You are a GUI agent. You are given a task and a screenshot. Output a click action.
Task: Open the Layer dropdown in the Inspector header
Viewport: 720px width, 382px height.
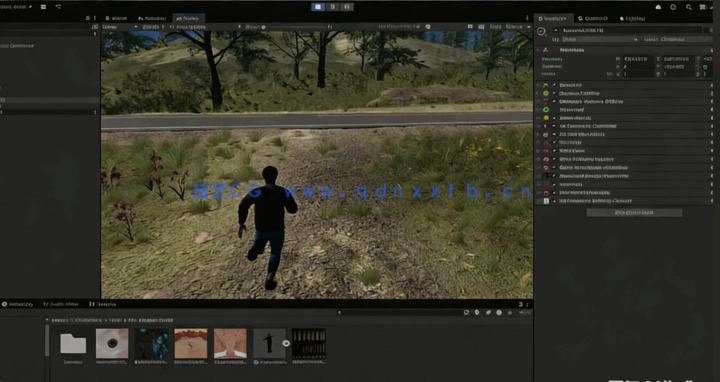[686, 39]
